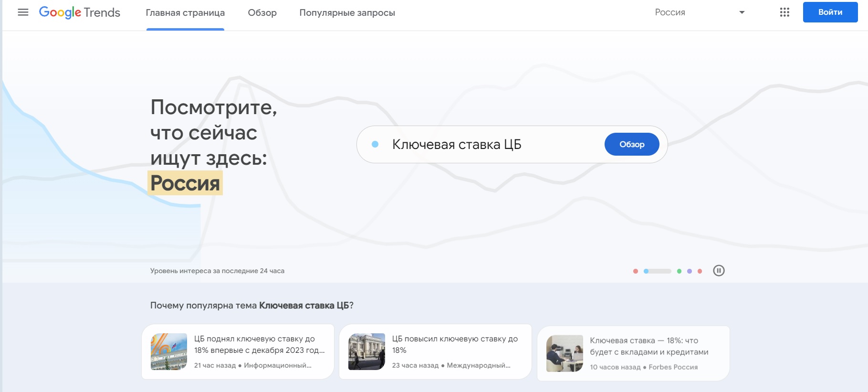Open the Обзор navigation tab
The width and height of the screenshot is (868, 392).
click(x=262, y=13)
